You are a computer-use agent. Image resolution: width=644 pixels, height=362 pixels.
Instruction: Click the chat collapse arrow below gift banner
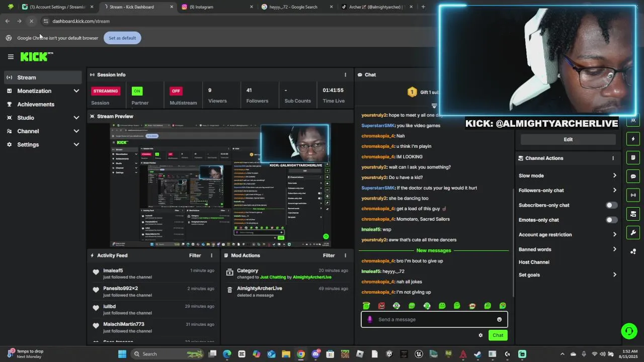[x=434, y=106]
